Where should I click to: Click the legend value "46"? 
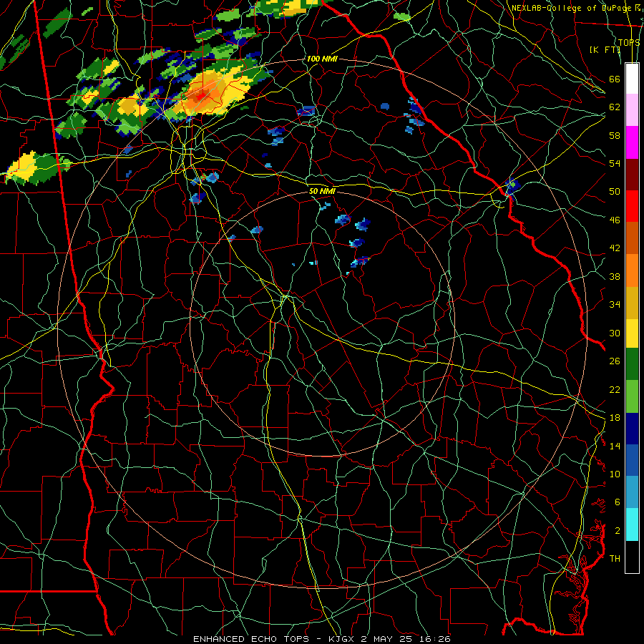(x=615, y=220)
